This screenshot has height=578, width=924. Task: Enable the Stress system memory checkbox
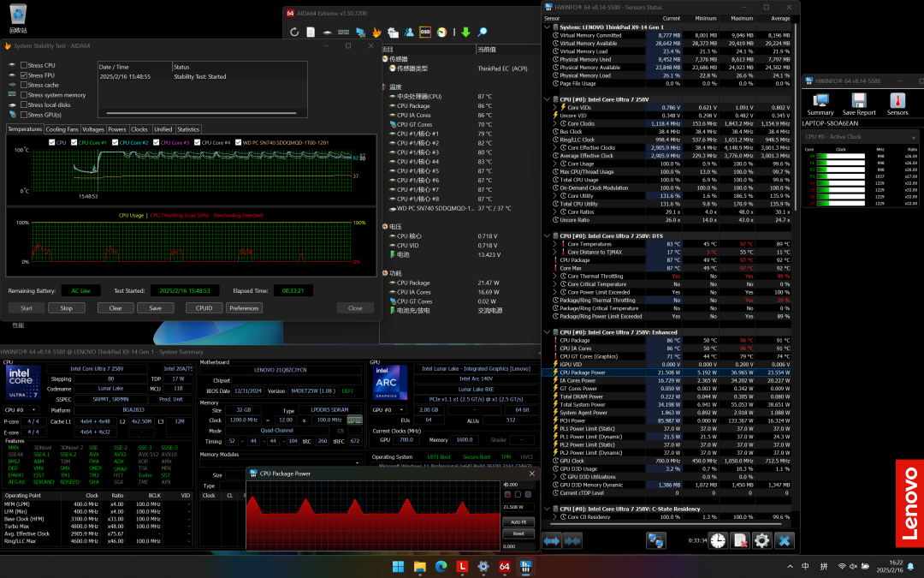[x=24, y=95]
